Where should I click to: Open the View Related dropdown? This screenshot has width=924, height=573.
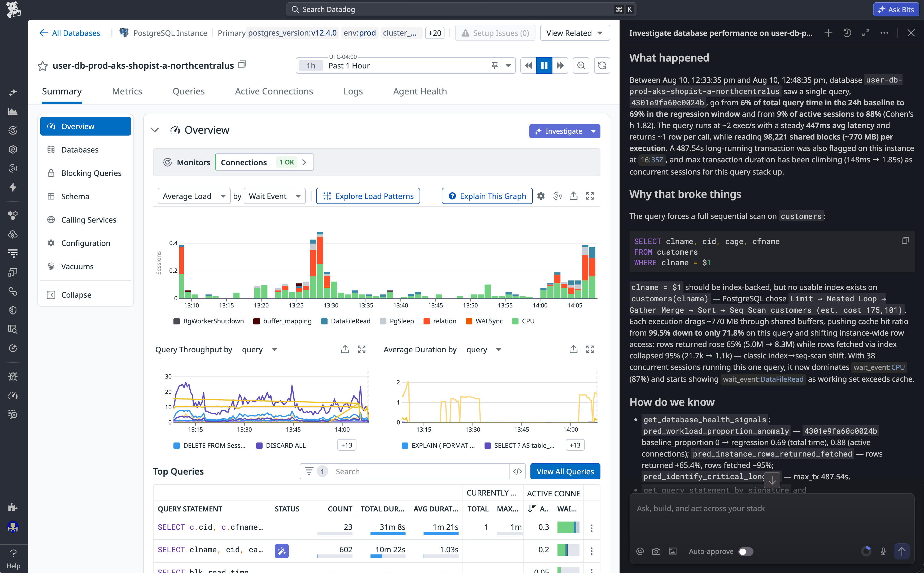575,33
